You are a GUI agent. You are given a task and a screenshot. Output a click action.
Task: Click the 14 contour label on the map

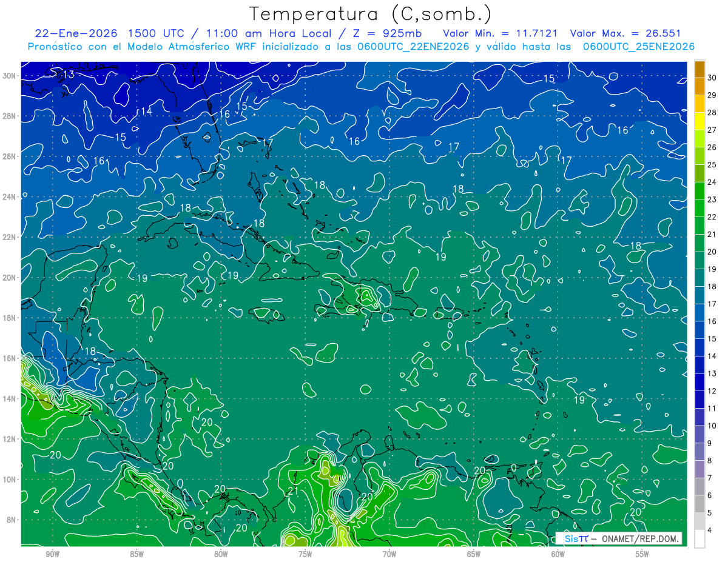coord(146,112)
